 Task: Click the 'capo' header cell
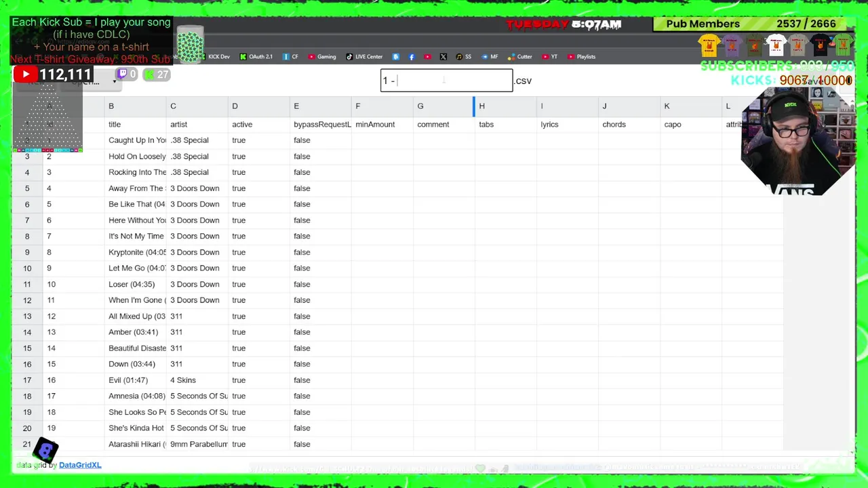click(x=691, y=125)
